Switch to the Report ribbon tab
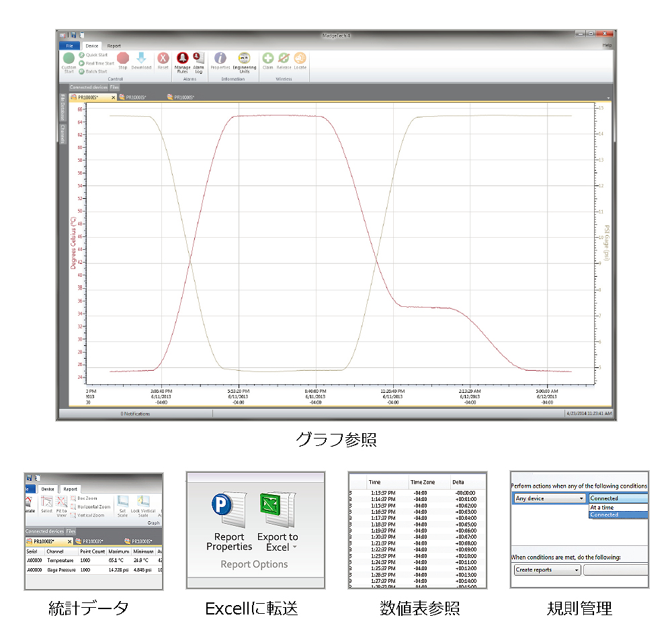The height and width of the screenshot is (638, 672). pyautogui.click(x=114, y=46)
